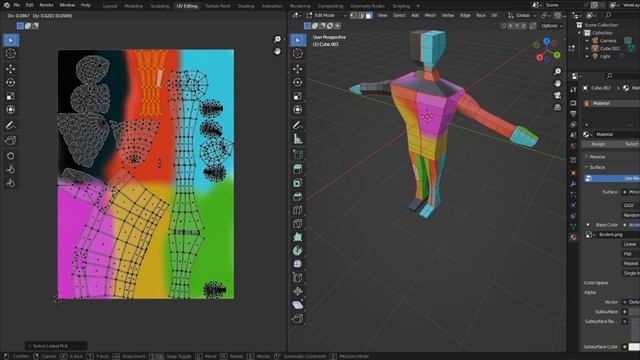Select the UV editor Select Box tool
The height and width of the screenshot is (360, 640).
(x=11, y=40)
